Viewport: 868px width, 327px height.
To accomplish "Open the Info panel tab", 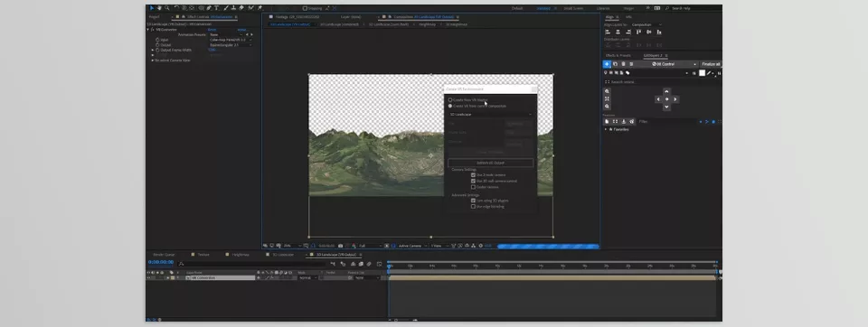I will coord(629,16).
